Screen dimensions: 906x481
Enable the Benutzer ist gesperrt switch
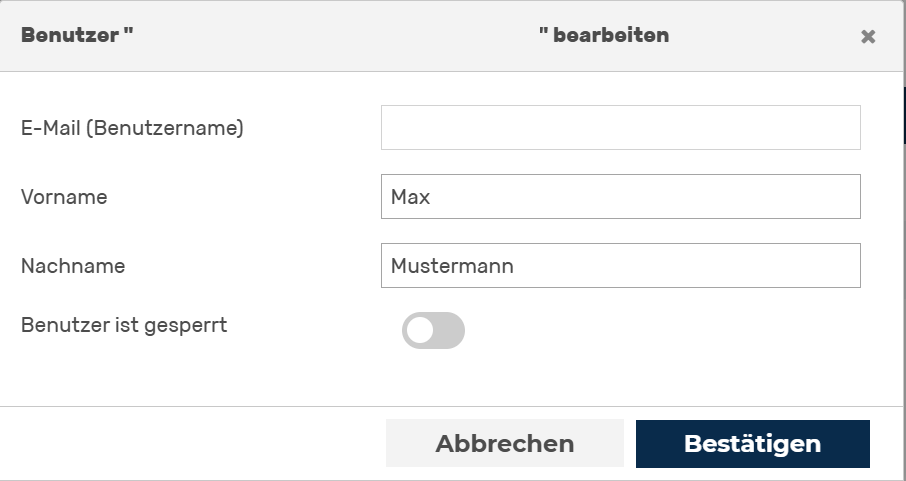(x=433, y=331)
